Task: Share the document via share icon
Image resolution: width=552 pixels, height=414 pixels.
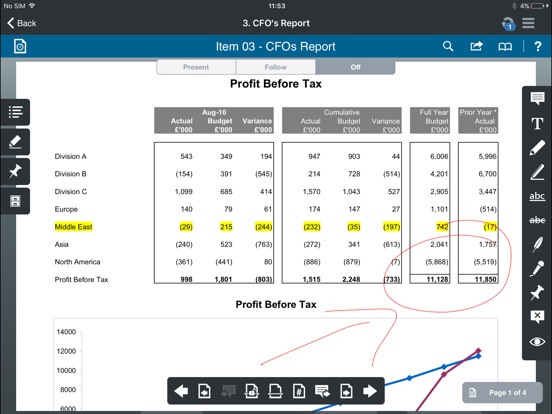Action: point(476,46)
